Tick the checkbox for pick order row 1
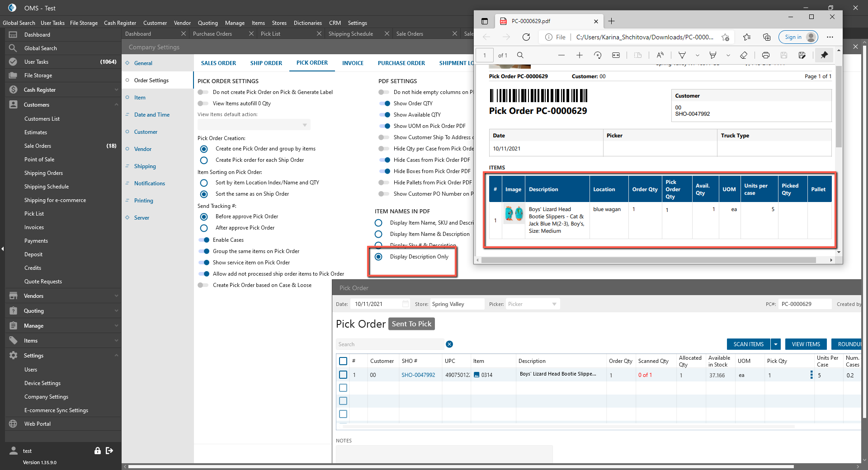Image resolution: width=868 pixels, height=470 pixels. pyautogui.click(x=343, y=375)
